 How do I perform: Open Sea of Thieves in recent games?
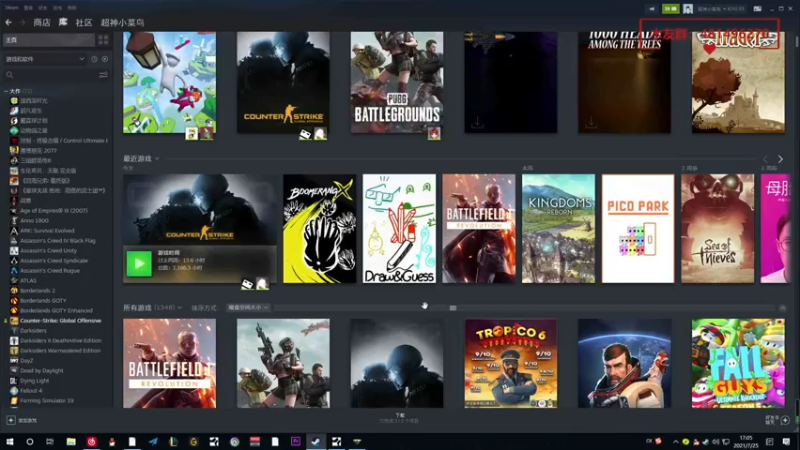[x=717, y=229]
